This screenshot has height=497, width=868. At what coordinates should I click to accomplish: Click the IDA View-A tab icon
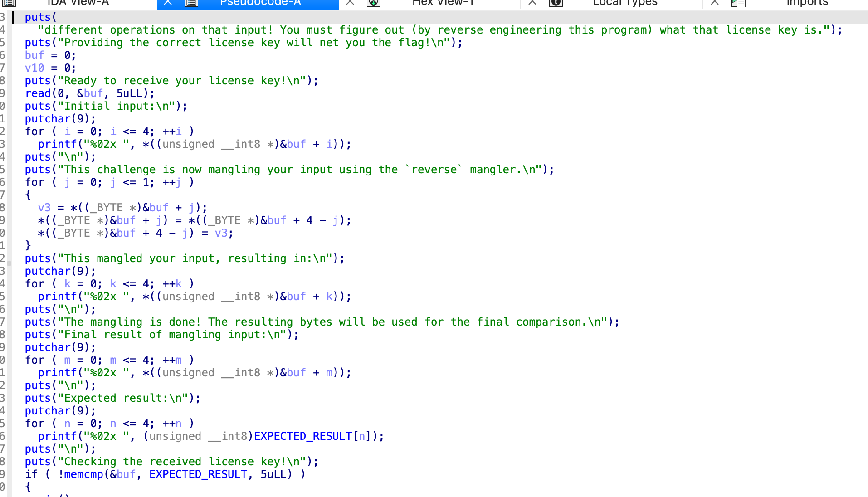(9, 3)
